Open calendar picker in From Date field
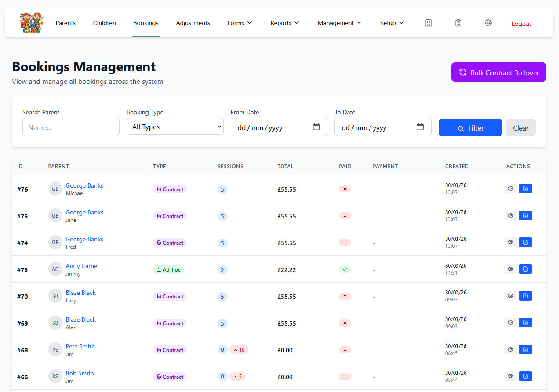 (x=316, y=127)
